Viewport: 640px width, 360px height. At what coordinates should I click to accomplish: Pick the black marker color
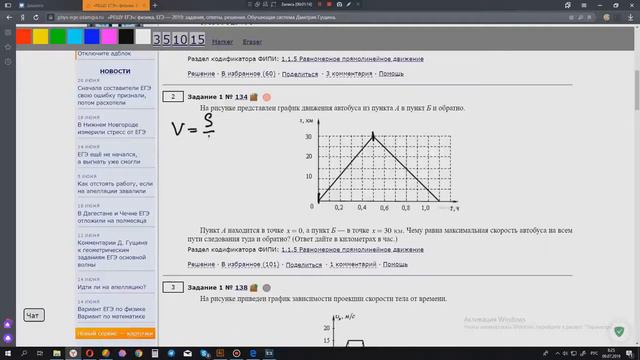pos(126,37)
